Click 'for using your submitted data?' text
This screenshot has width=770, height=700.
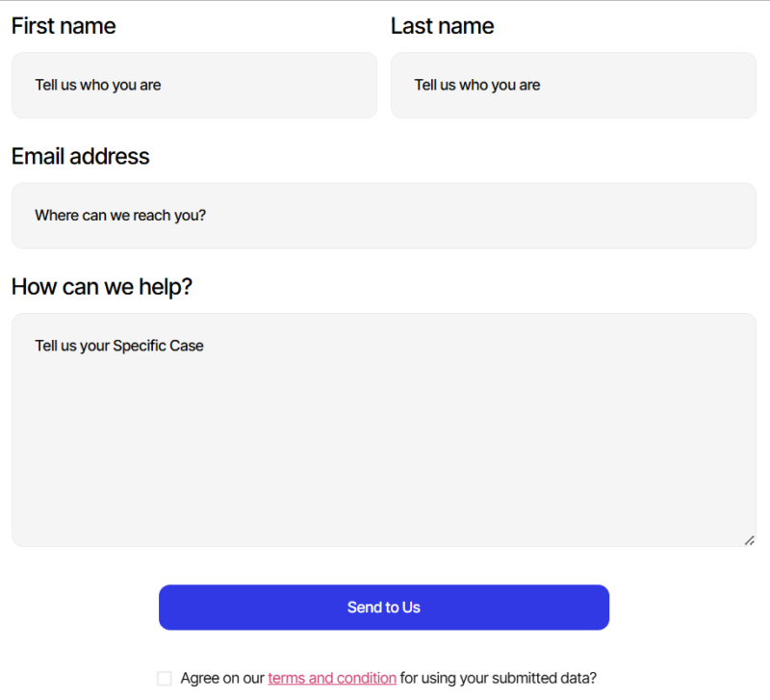pyautogui.click(x=499, y=679)
